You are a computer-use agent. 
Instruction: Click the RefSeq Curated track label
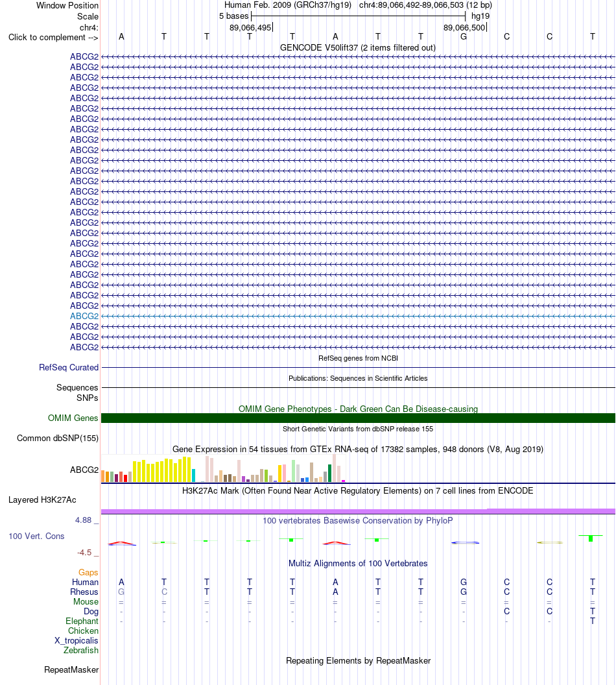(x=69, y=367)
